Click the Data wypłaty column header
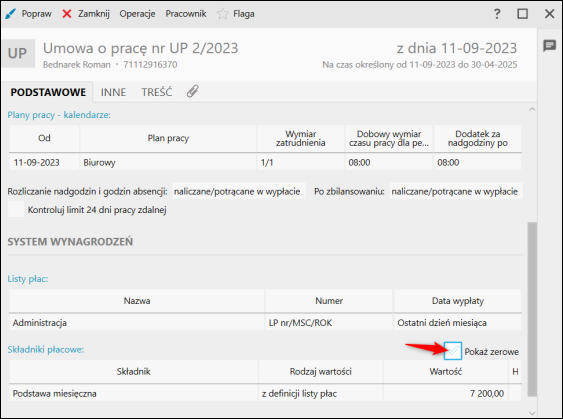 [x=458, y=301]
